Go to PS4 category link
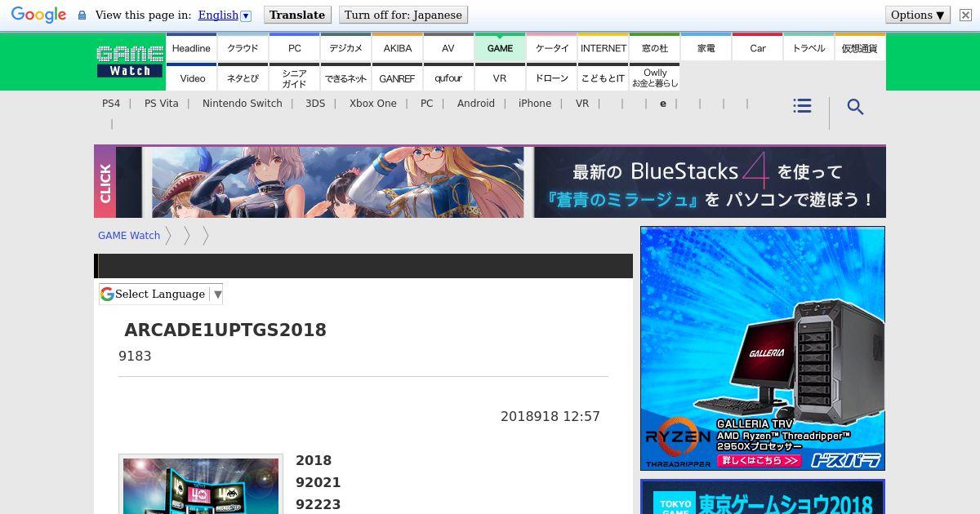This screenshot has height=514, width=980. (111, 104)
